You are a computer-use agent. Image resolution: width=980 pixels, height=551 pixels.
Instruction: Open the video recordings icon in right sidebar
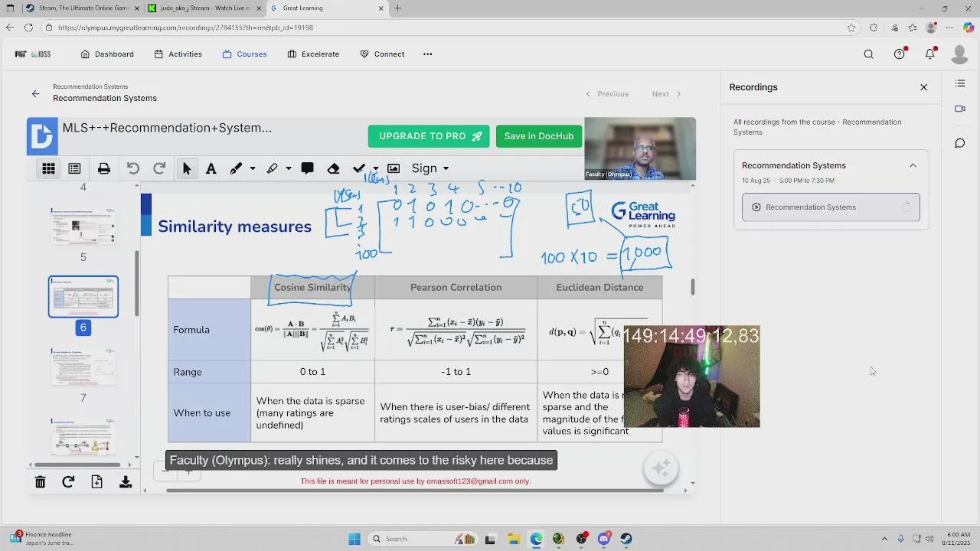960,109
